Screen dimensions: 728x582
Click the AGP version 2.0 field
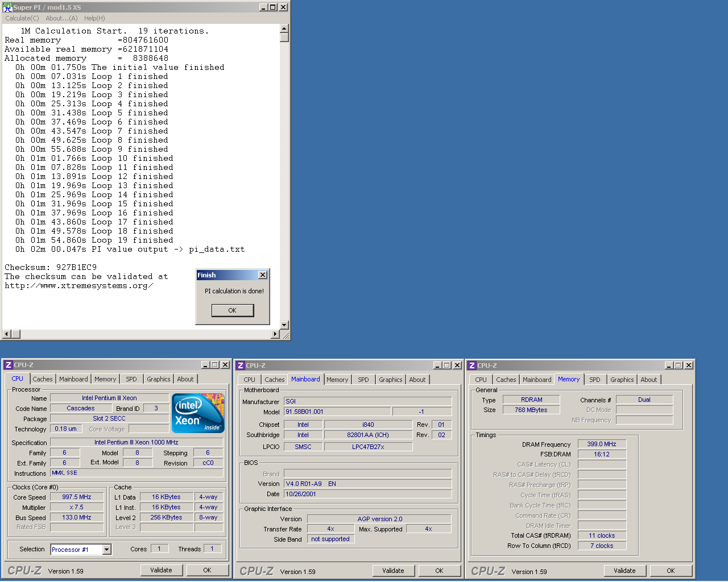[x=379, y=519]
